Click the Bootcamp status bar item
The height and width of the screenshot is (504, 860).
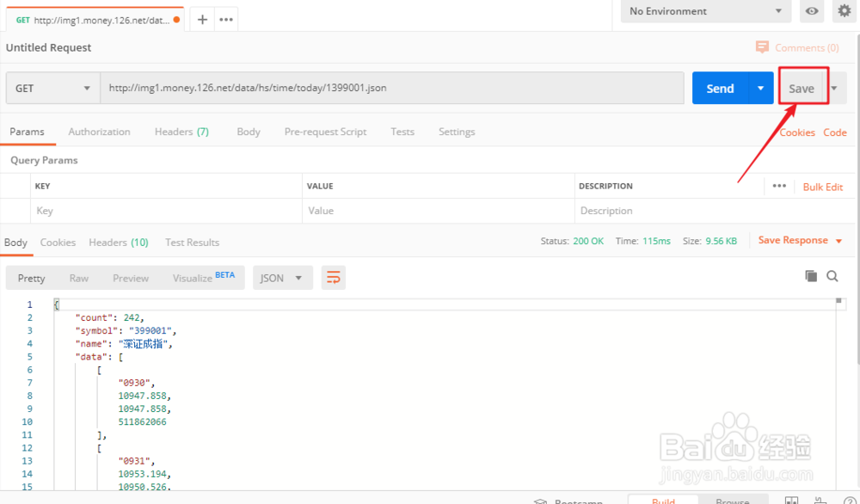[x=568, y=501]
